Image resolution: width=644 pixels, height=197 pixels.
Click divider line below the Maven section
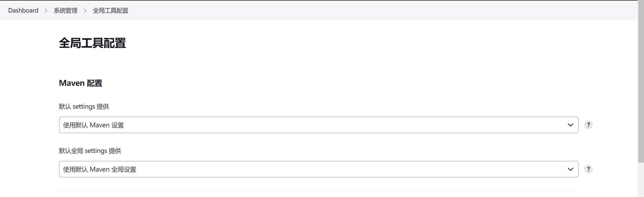click(x=319, y=191)
